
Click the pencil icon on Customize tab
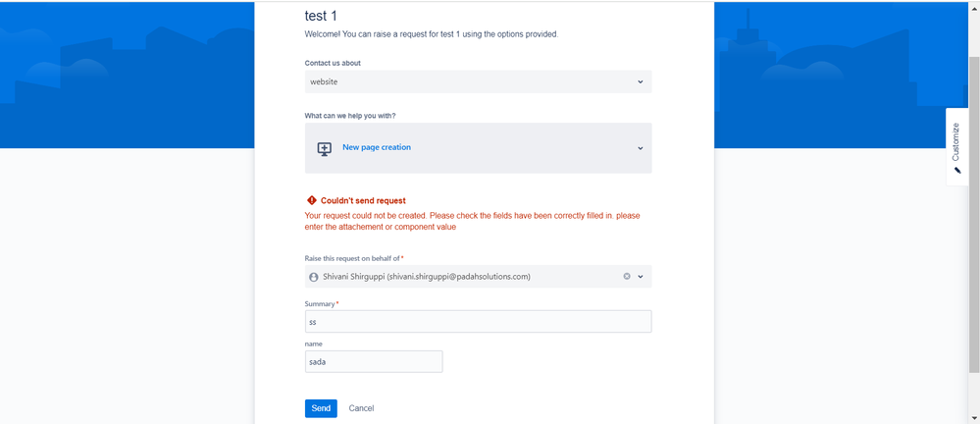point(956,170)
